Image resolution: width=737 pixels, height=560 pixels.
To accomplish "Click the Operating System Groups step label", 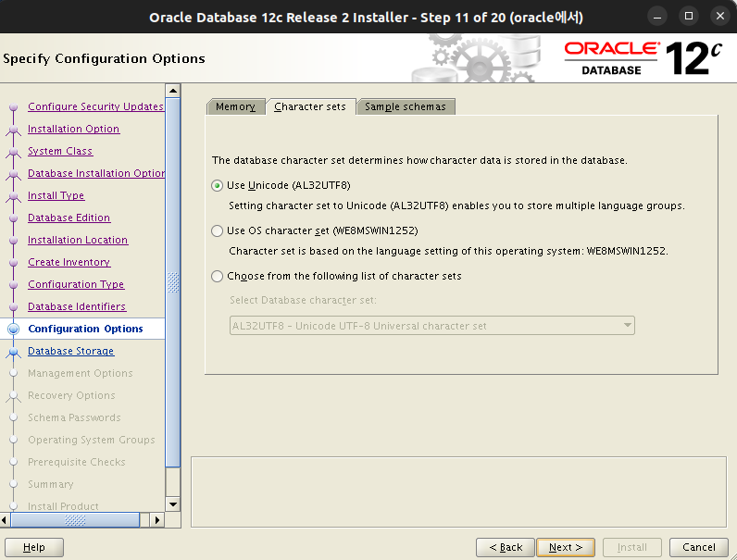I will 91,440.
